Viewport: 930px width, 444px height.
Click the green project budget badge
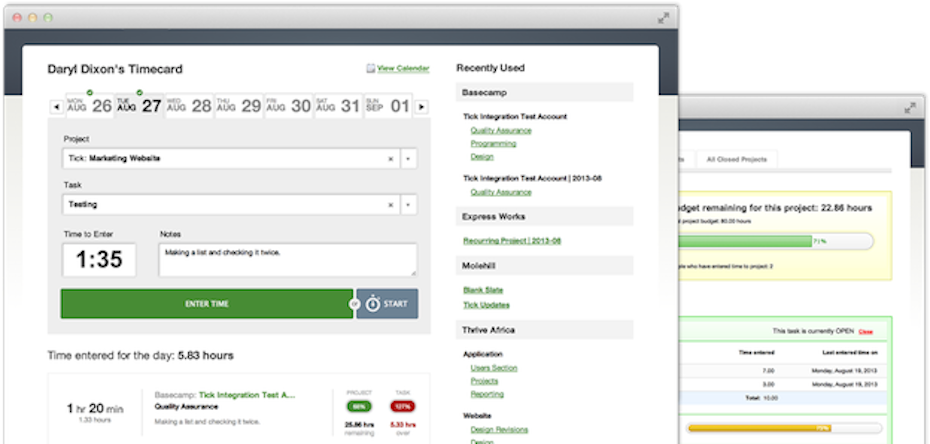pos(358,406)
